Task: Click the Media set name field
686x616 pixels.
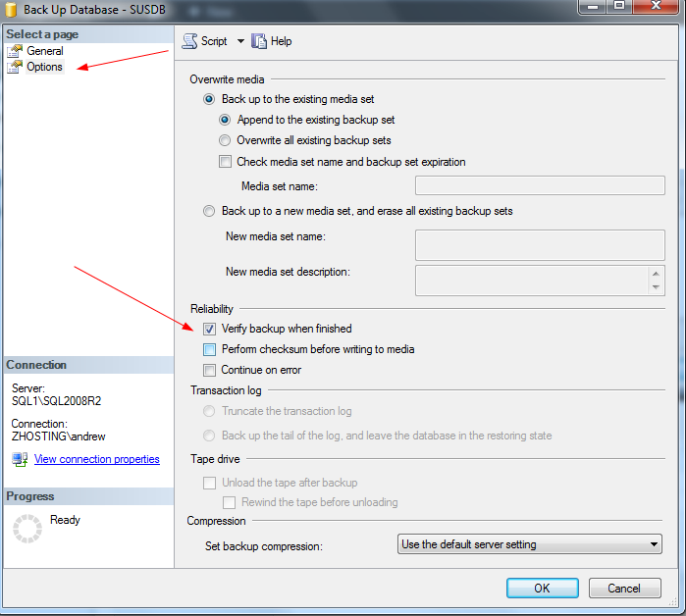Action: [x=540, y=185]
